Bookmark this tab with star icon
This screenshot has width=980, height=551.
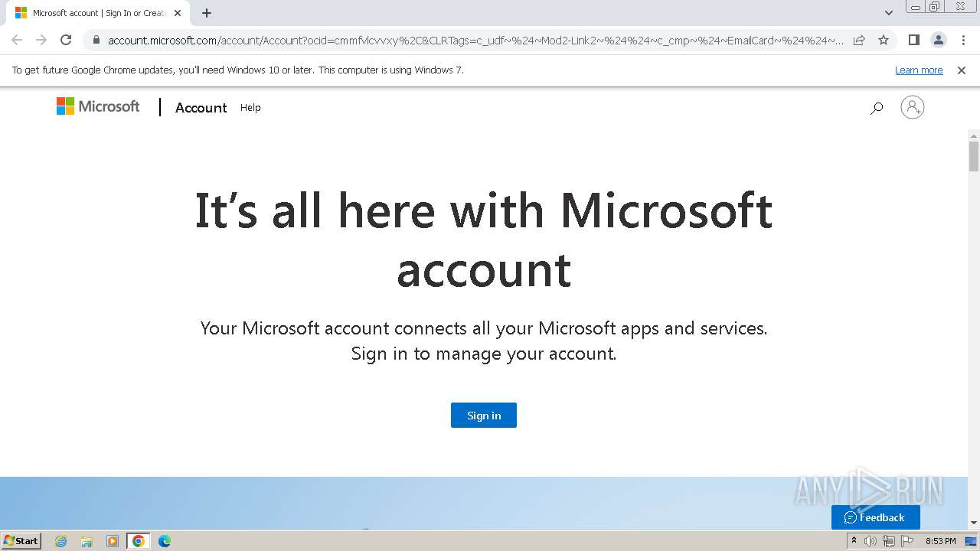click(884, 40)
